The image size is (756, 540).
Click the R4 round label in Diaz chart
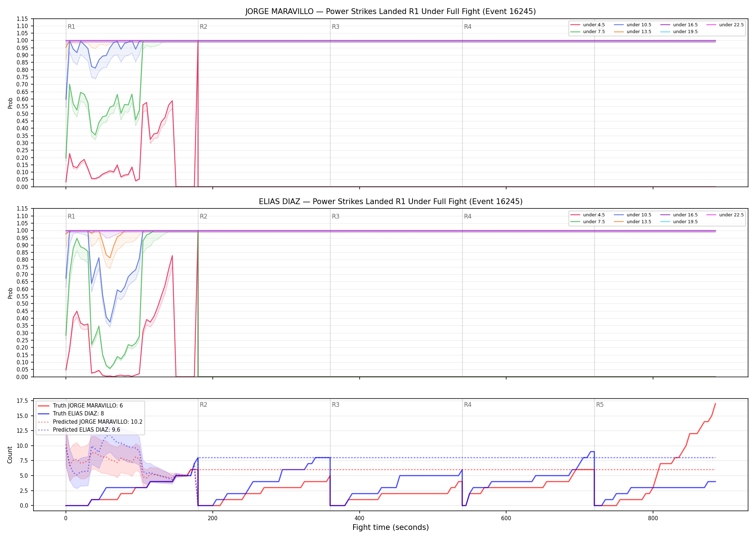468,216
